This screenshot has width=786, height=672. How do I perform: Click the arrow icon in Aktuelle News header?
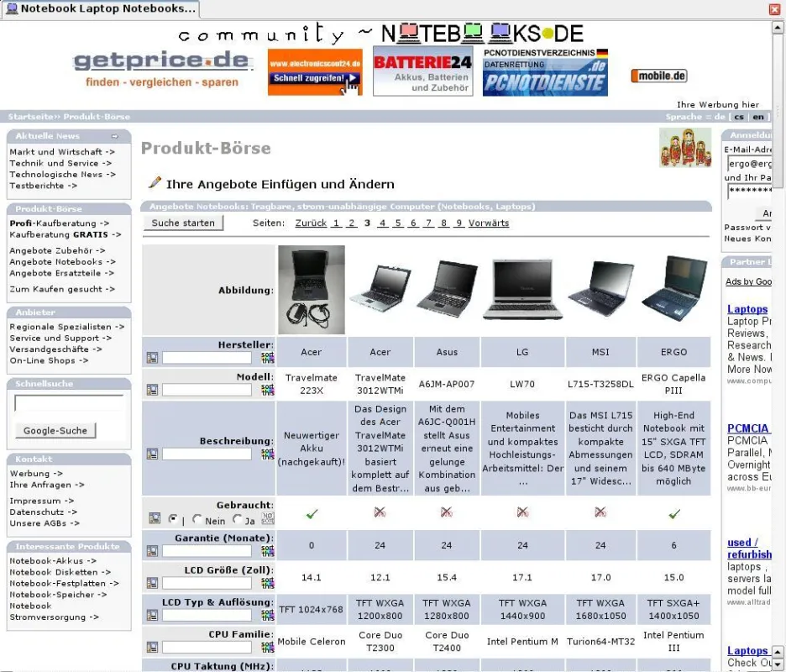coord(115,136)
